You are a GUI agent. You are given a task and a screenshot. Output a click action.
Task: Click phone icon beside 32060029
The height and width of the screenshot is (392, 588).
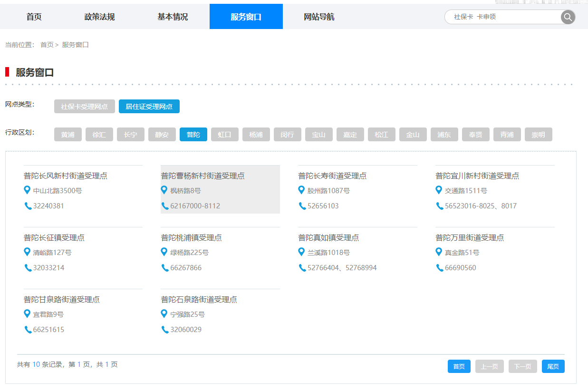click(x=165, y=330)
